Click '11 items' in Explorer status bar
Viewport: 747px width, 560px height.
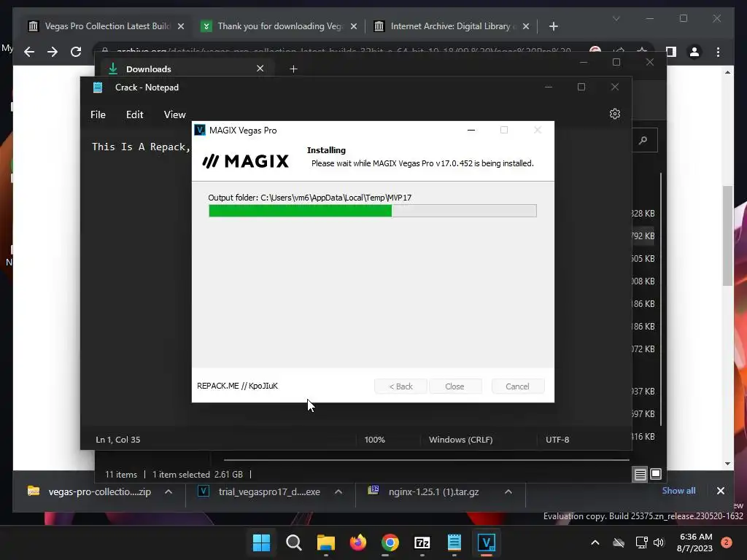pyautogui.click(x=121, y=474)
